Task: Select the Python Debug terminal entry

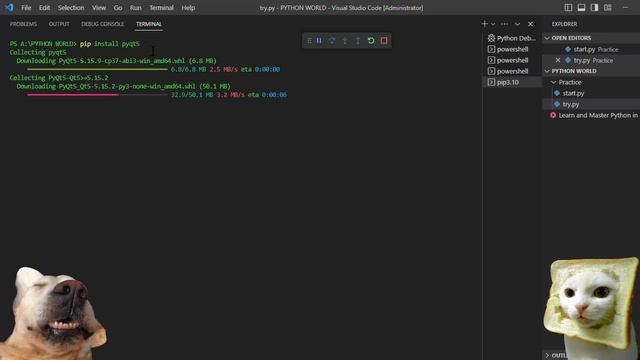Action: [512, 38]
